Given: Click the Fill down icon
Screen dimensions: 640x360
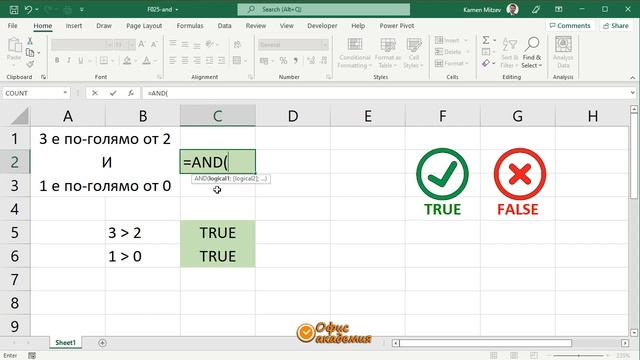Looking at the screenshot, I should 486,52.
